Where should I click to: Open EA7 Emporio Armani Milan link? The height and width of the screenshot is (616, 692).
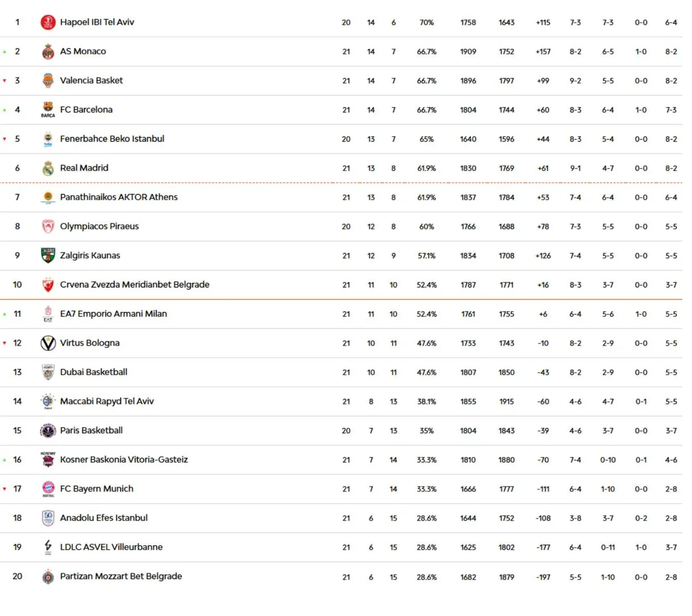(x=114, y=314)
